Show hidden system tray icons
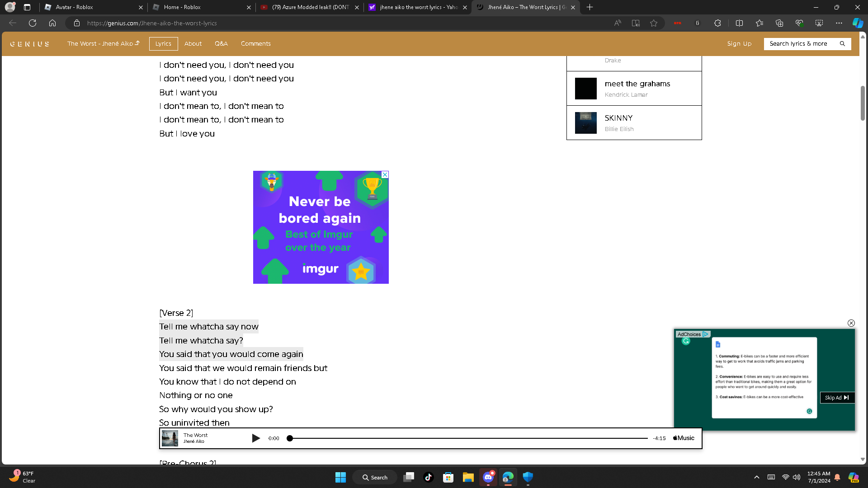Viewport: 868px width, 488px height. click(756, 477)
